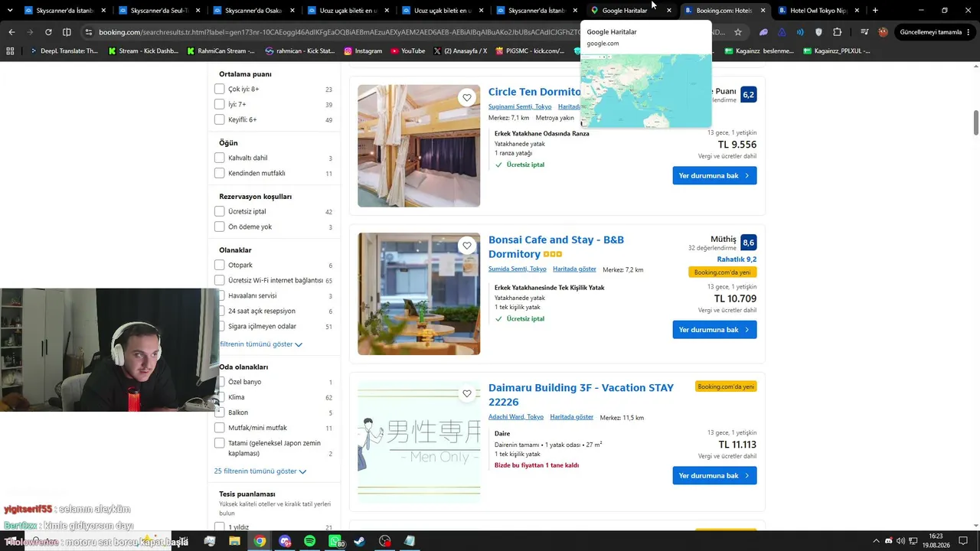The height and width of the screenshot is (551, 980).
Task: Click 'Yer durumuna bak' for Bonsai Cafe
Action: [714, 329]
